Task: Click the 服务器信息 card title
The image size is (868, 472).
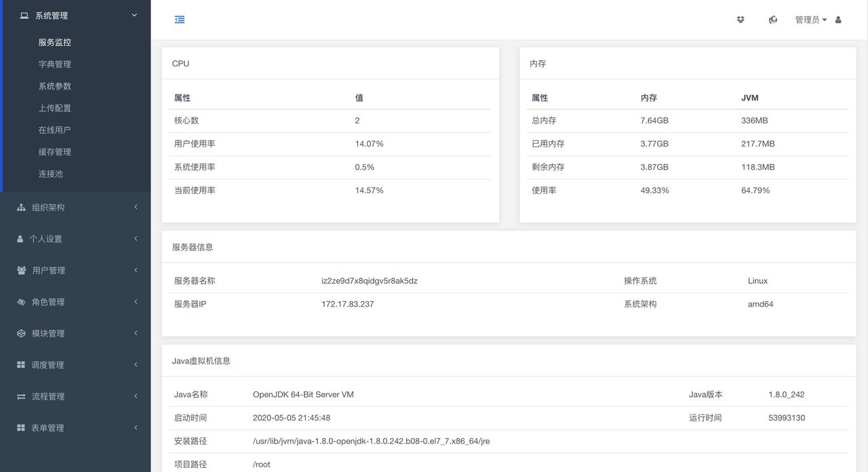Action: click(x=193, y=248)
